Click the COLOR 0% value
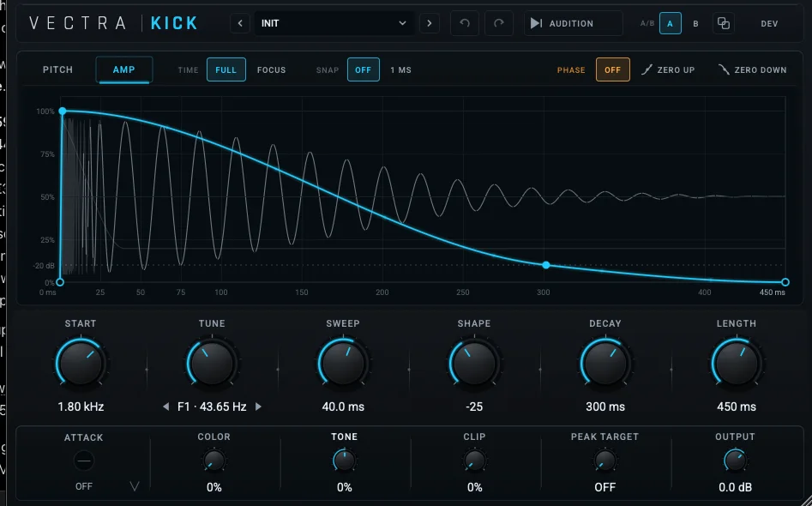This screenshot has width=812, height=506. (214, 487)
